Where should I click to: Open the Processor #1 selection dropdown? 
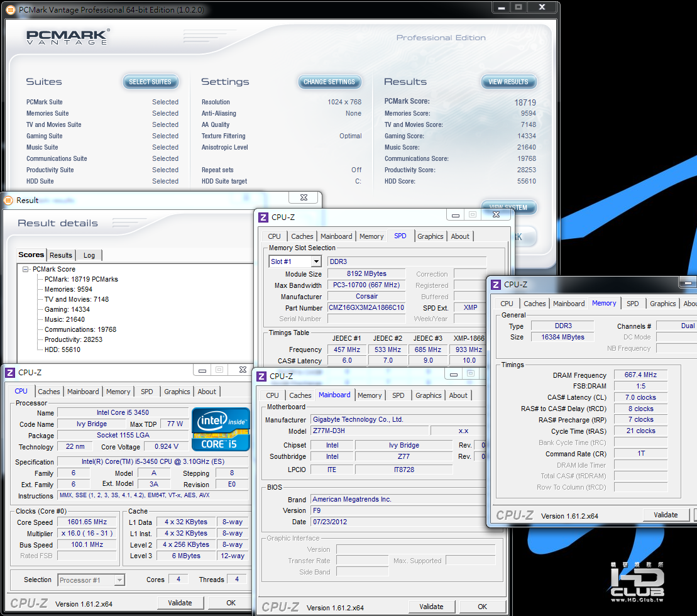click(119, 580)
